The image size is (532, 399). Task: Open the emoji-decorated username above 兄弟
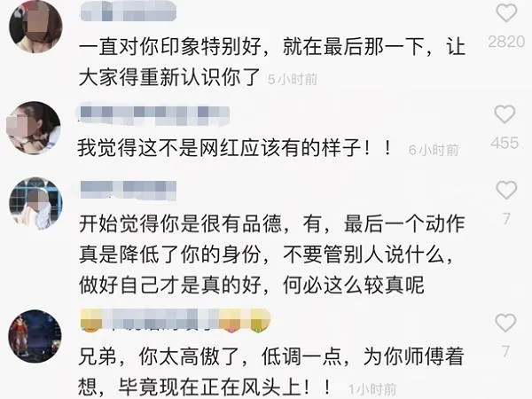click(175, 320)
